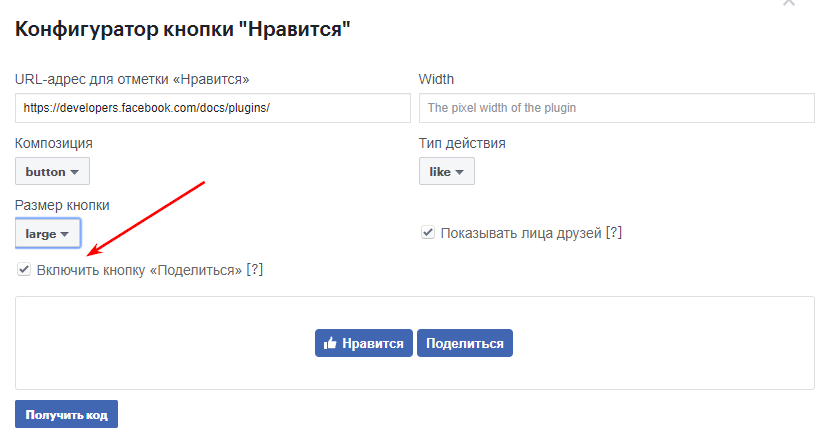
Task: Click the Width label
Action: coord(436,79)
